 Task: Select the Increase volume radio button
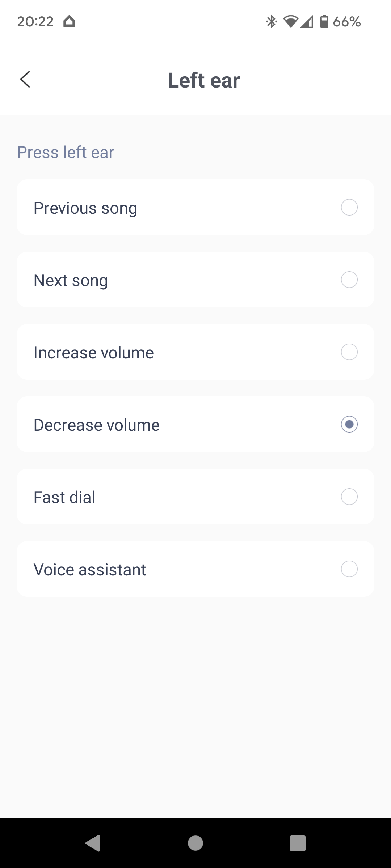point(349,352)
